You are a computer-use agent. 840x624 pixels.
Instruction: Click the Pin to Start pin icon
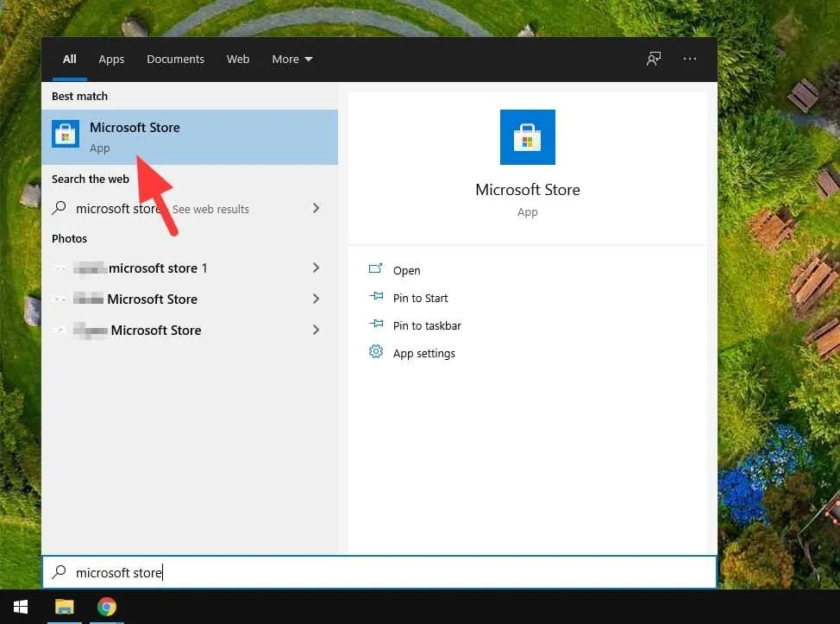(376, 296)
